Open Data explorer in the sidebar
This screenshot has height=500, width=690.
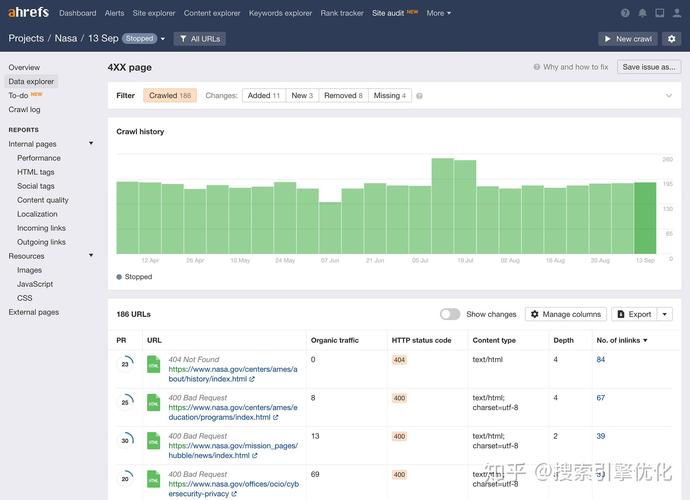click(31, 81)
